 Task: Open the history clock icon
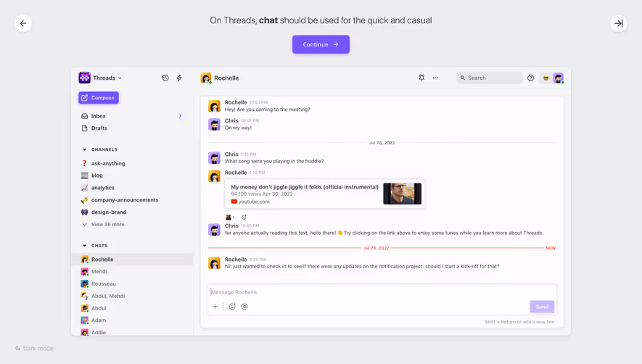click(x=165, y=78)
